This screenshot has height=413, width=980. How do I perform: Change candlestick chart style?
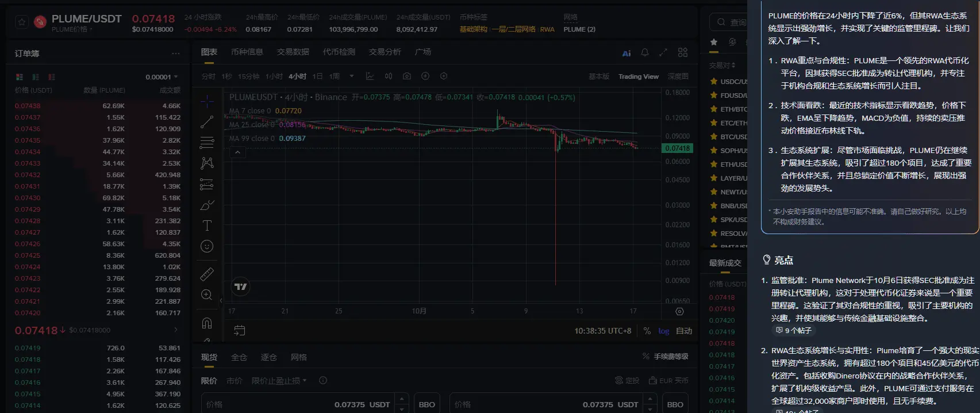click(389, 76)
